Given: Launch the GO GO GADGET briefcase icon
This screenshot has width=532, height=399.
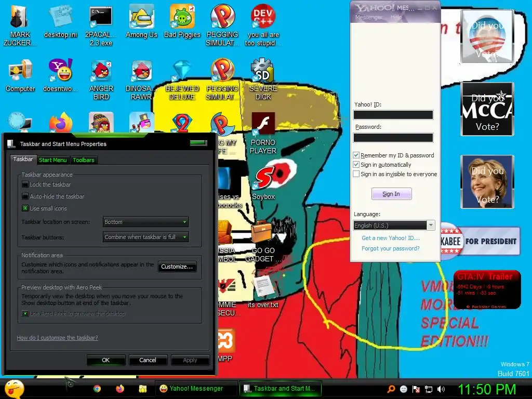Looking at the screenshot, I should [x=263, y=241].
